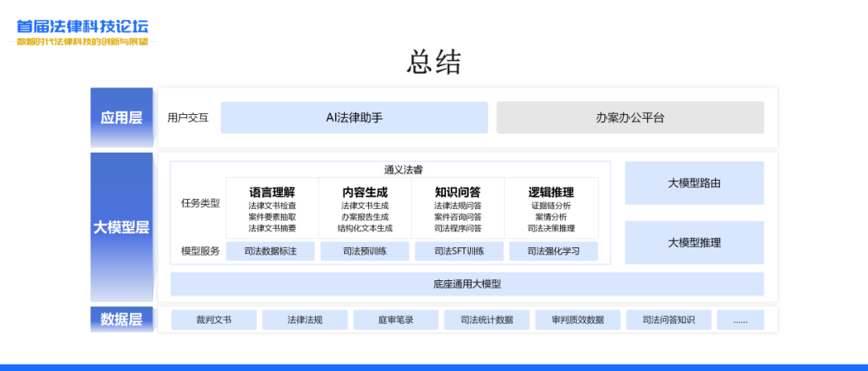The image size is (868, 371).
Task: Select the 法律法规问答 item
Action: click(457, 206)
